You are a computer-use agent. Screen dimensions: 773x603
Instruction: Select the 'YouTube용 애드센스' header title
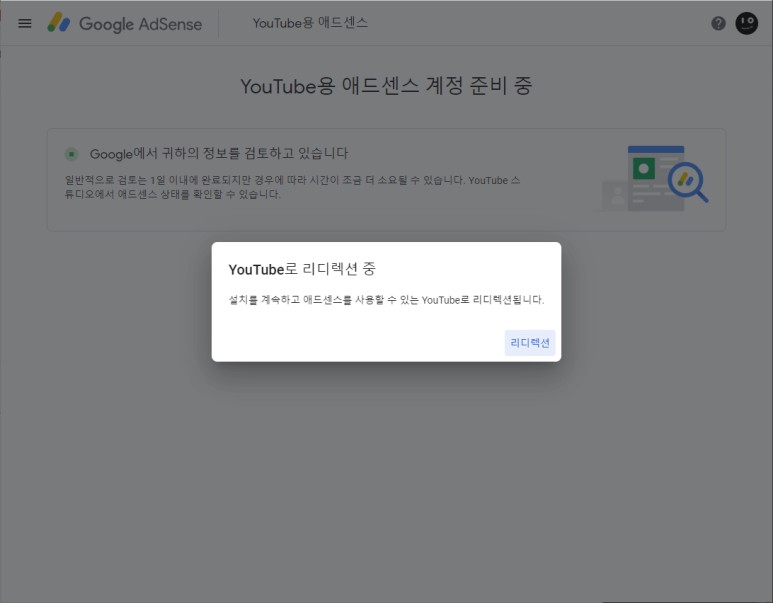pos(310,23)
